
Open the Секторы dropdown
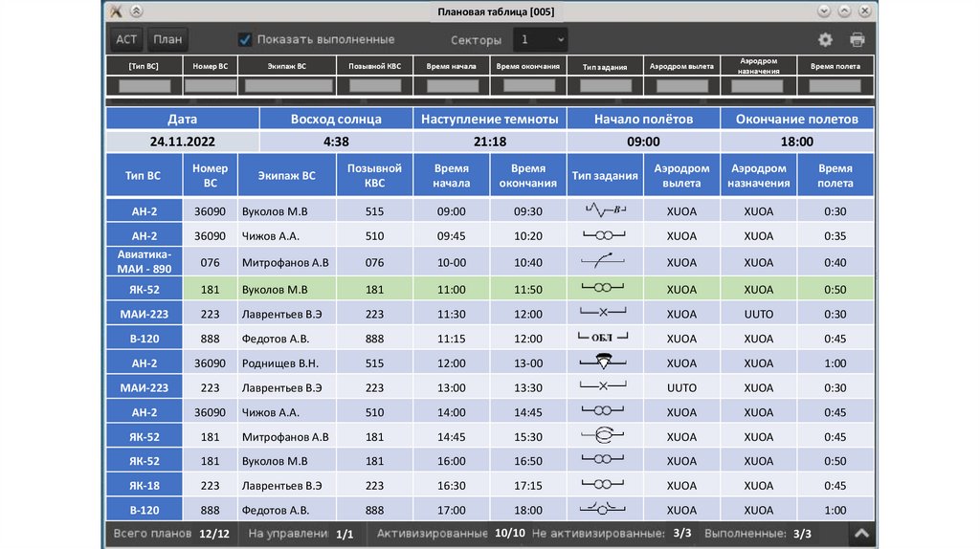tap(541, 40)
